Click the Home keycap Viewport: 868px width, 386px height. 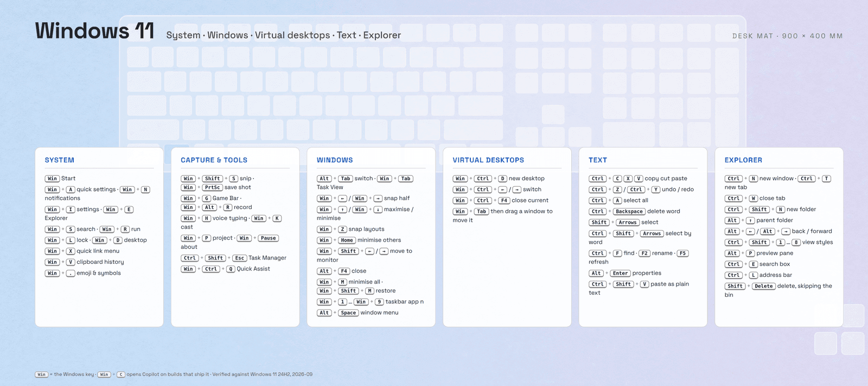[x=347, y=241]
